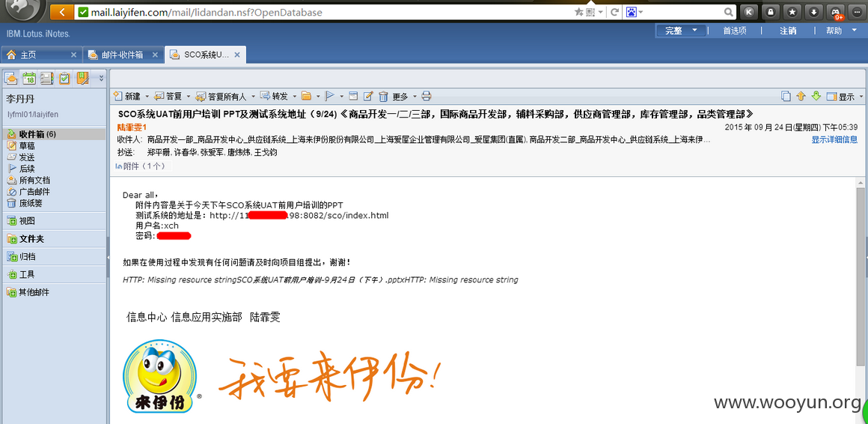
Task: Open the Notebook icon in sidebar switcher
Action: (x=82, y=78)
